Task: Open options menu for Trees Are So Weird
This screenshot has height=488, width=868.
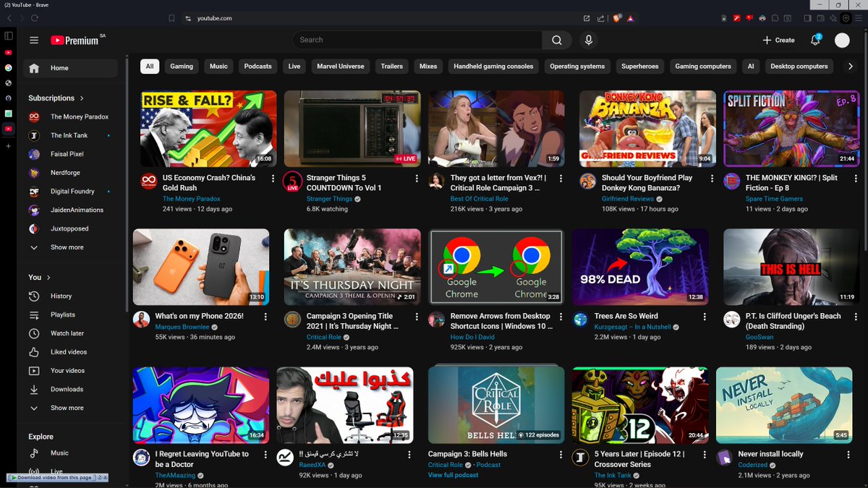Action: pyautogui.click(x=705, y=317)
